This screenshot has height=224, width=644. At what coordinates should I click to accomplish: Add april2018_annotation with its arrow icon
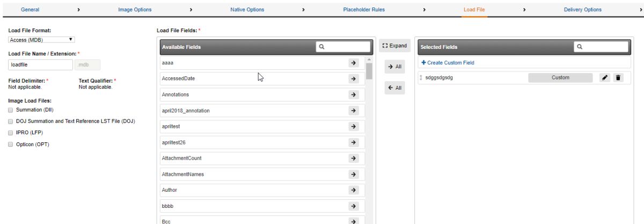353,111
